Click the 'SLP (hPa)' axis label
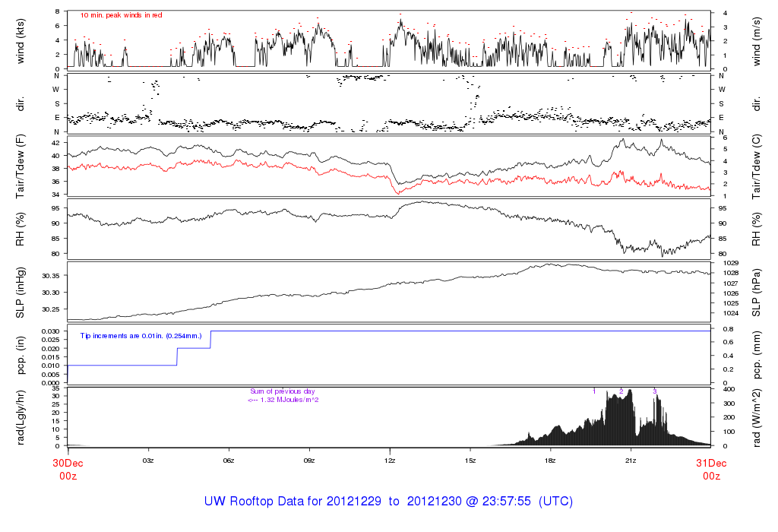The image size is (778, 532). click(756, 293)
